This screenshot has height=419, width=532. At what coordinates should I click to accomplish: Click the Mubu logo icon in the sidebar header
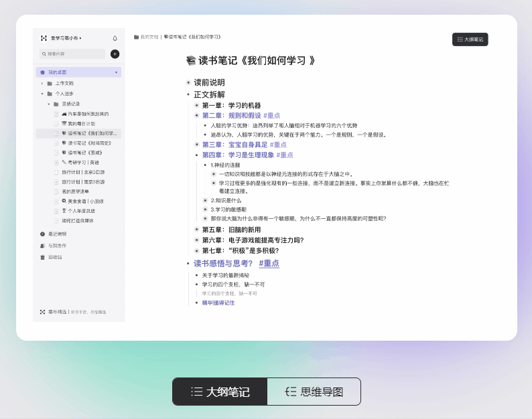click(44, 38)
